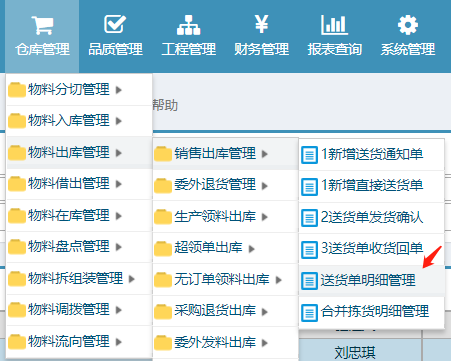This screenshot has height=361, width=451.
Task: Expand 物料入库管理 submenu arrow
Action: [x=118, y=121]
